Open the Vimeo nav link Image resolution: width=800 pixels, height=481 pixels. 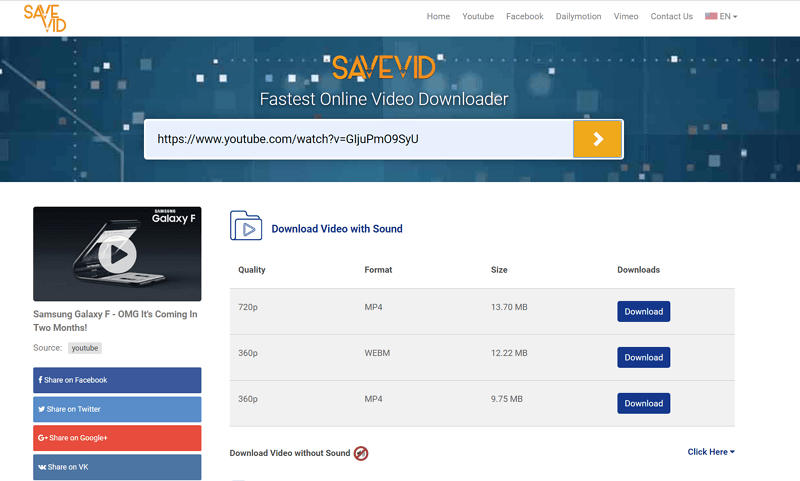click(x=626, y=16)
